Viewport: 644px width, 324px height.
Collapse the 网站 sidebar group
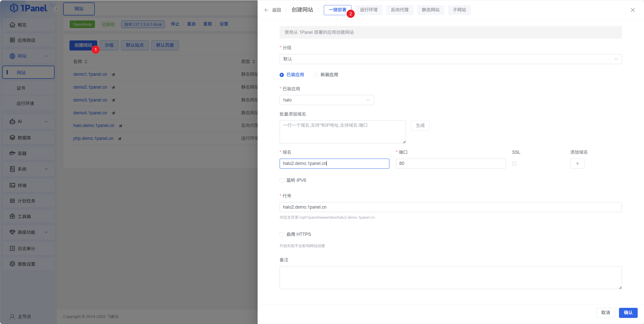[x=46, y=56]
